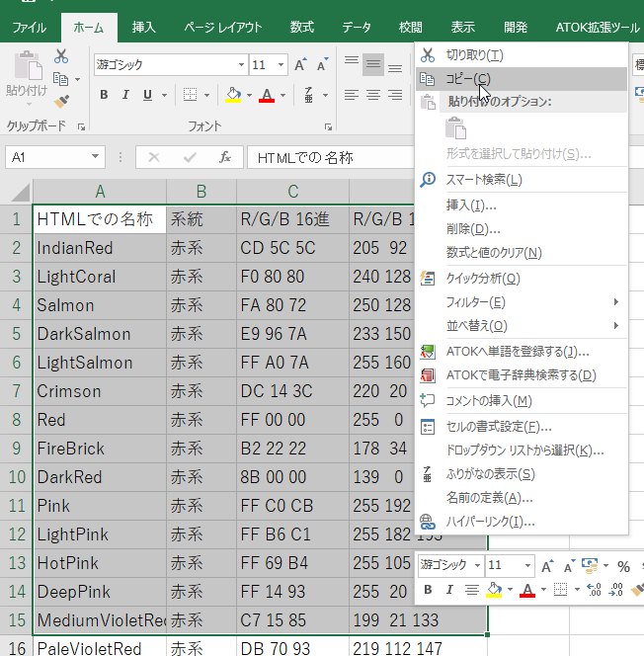The height and width of the screenshot is (656, 644).
Task: Expand the Name Box dropdown arrow
Action: 95,157
